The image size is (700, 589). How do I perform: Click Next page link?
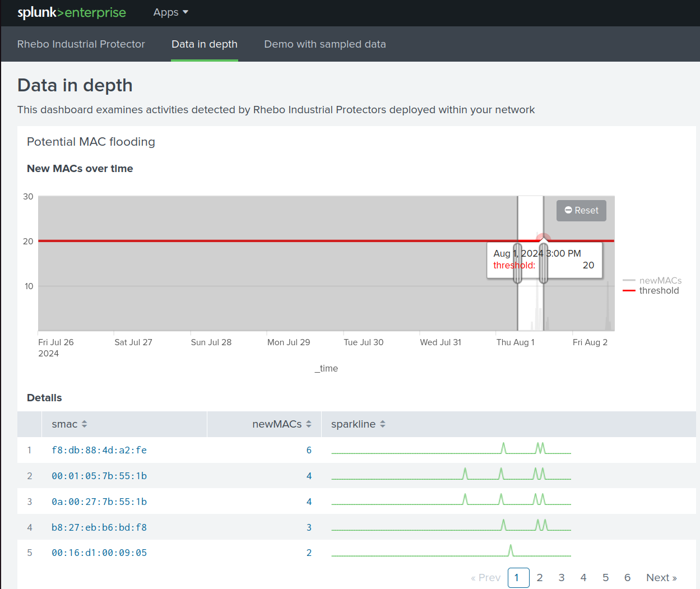point(661,578)
